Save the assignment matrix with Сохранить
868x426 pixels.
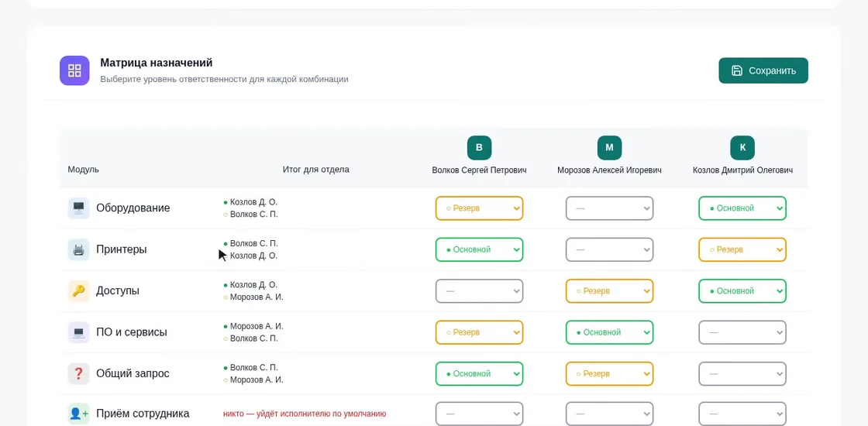click(x=763, y=70)
